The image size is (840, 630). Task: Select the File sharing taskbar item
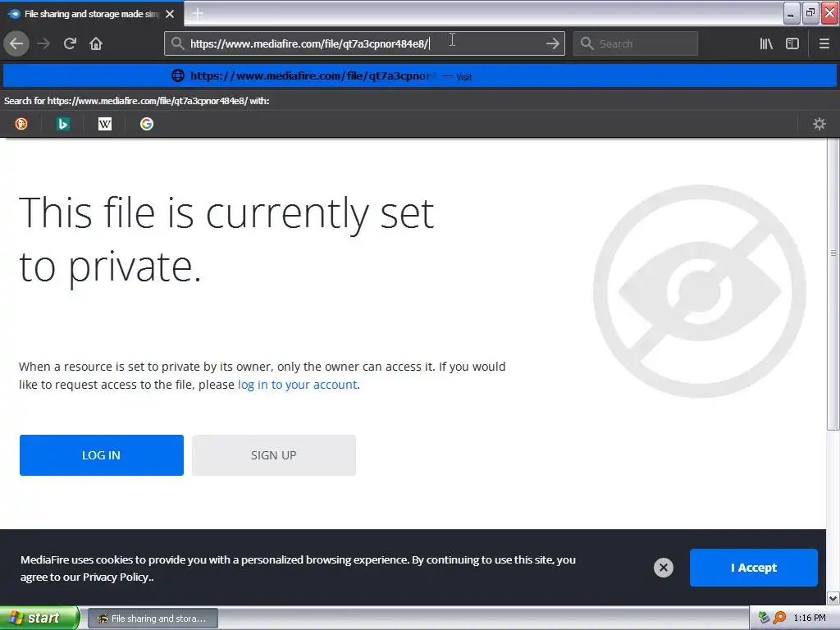click(x=153, y=619)
